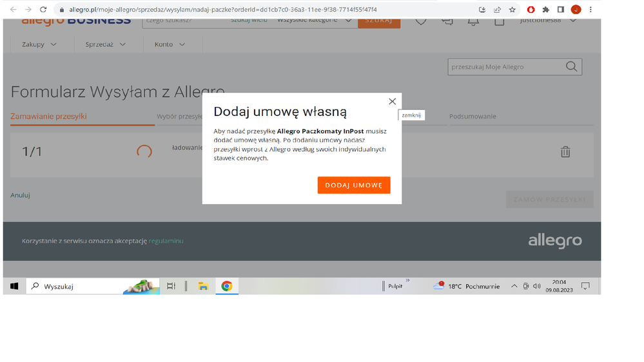
Task: Expand the Zakupy menu
Action: pos(39,44)
